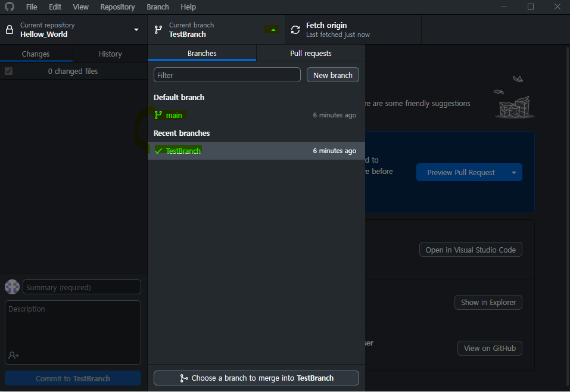570x392 pixels.
Task: Click Show in Explorer button
Action: point(488,302)
